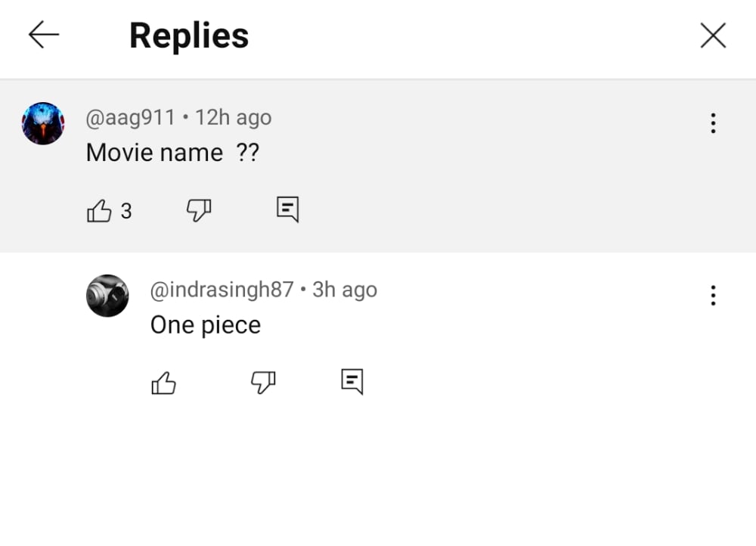Dislike the comment by @aag911

(199, 209)
